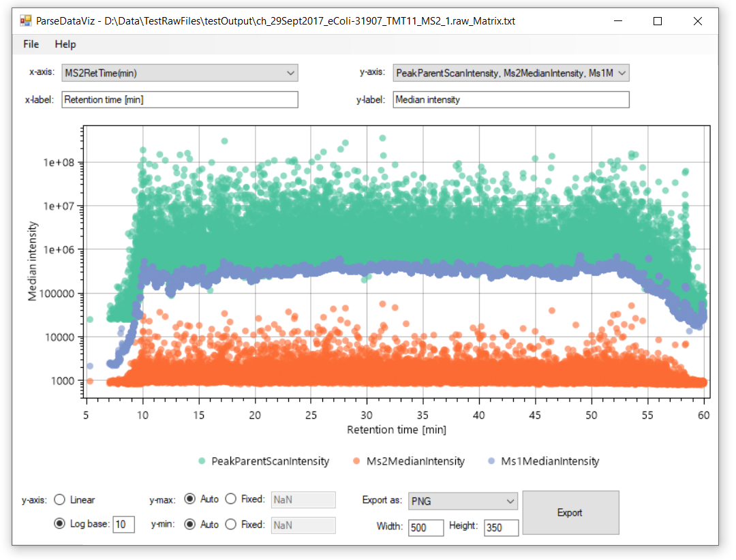Viewport: 736px width, 560px height.
Task: Expand the x-axis MS2RetTime(min) dropdown
Action: (180, 73)
